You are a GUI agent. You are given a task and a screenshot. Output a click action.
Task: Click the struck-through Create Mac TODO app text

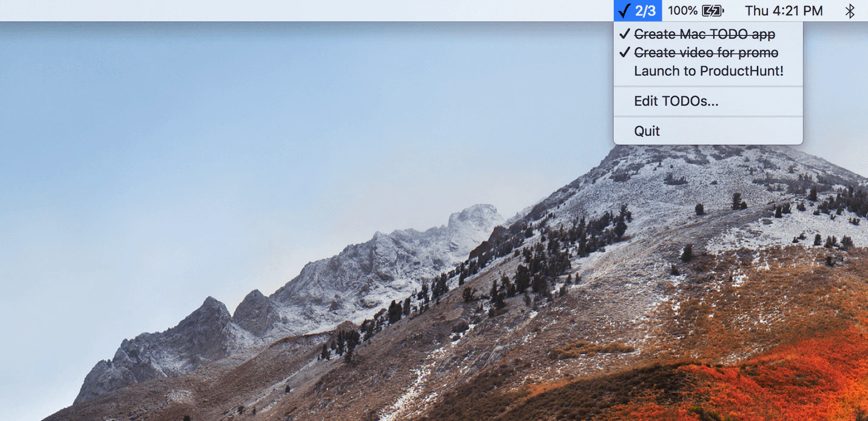[704, 35]
